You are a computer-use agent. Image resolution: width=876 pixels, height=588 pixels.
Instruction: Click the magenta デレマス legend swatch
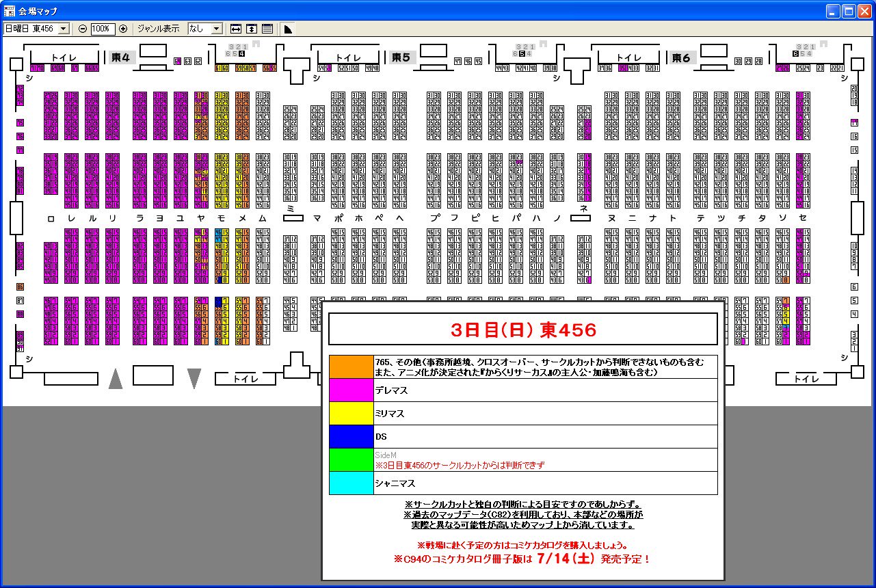point(351,390)
